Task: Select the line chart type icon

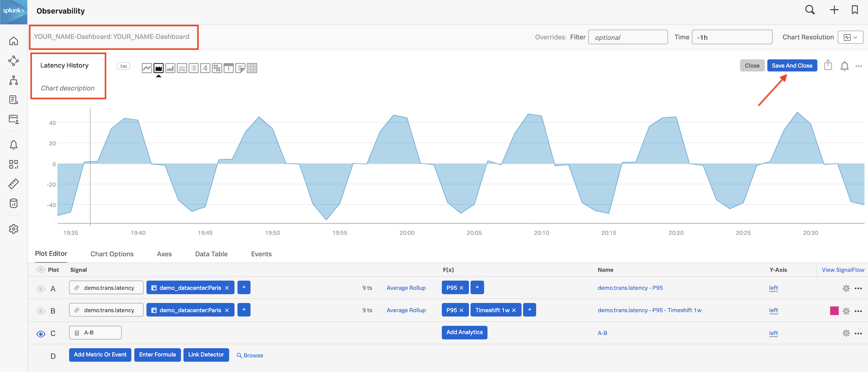Action: point(147,68)
